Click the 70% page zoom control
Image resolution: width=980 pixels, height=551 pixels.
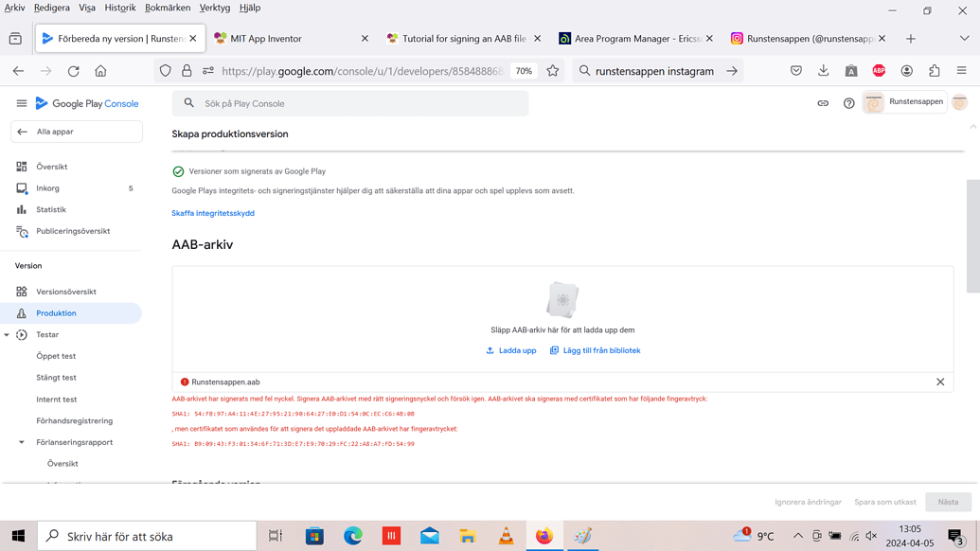coord(524,70)
